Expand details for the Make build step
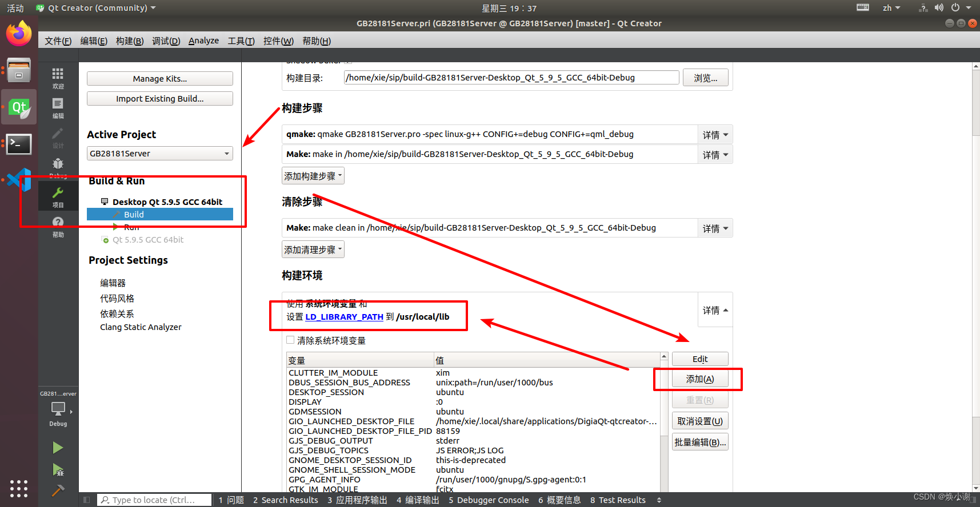 [715, 155]
